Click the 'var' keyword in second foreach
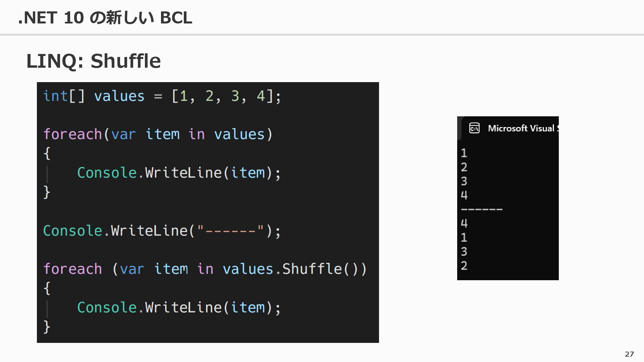The image size is (644, 362). click(x=132, y=269)
